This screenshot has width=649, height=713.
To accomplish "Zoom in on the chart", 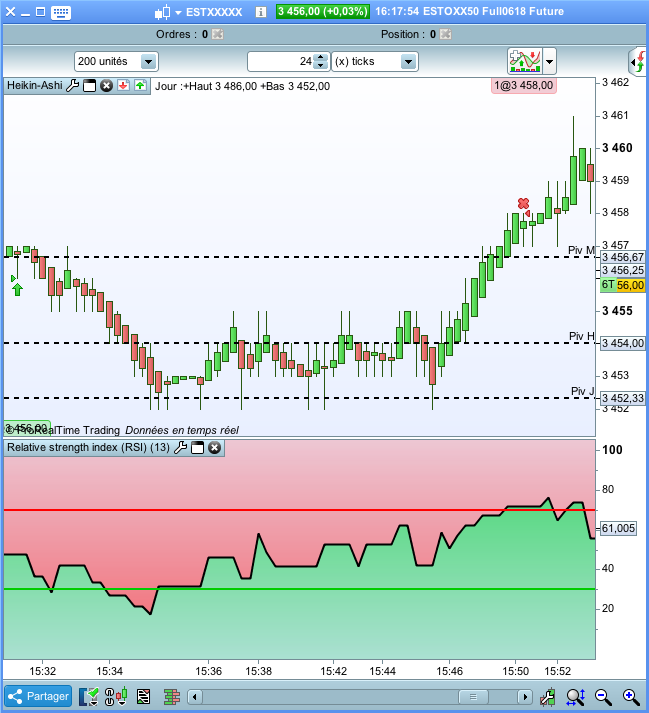I will click(x=632, y=697).
